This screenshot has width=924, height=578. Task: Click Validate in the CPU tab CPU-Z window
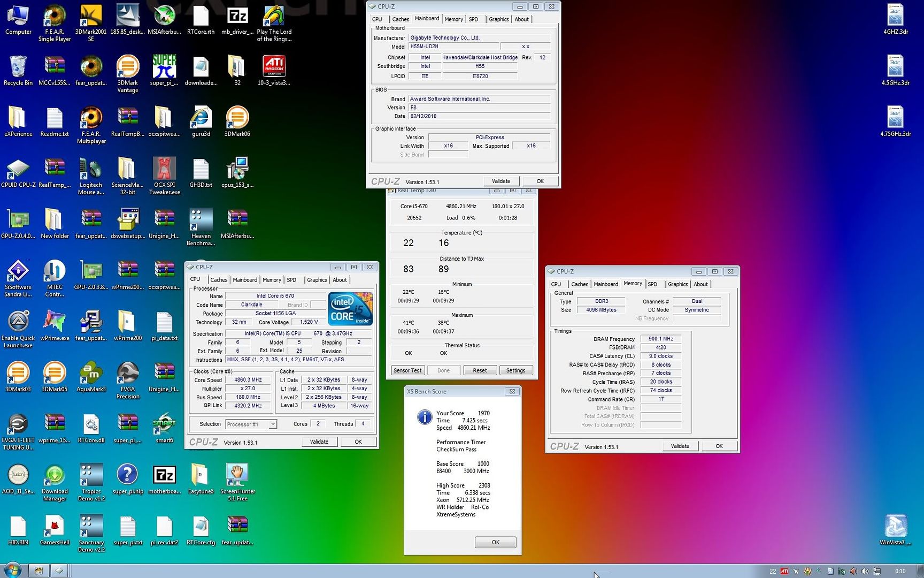coord(319,442)
